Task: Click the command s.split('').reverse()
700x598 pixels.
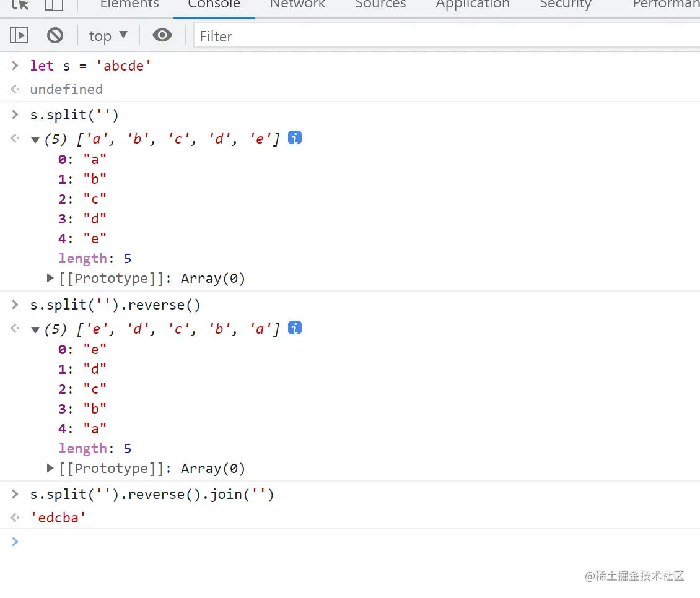Action: tap(115, 305)
